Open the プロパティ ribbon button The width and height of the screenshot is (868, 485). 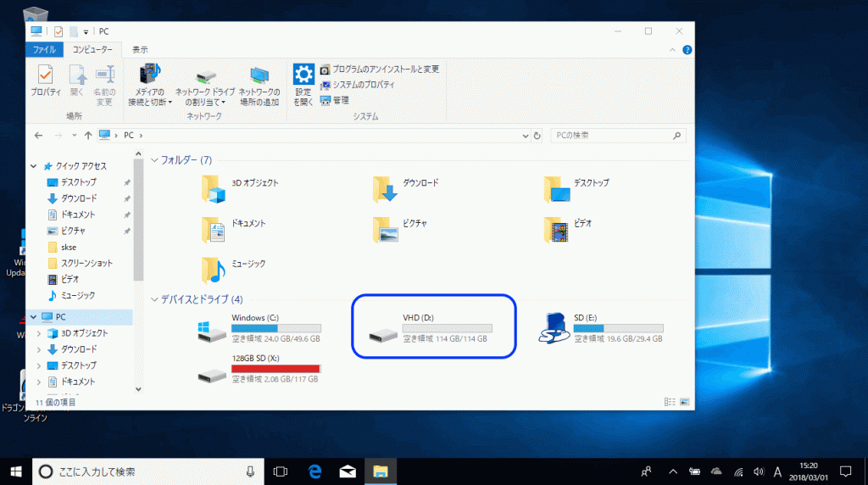click(x=46, y=81)
